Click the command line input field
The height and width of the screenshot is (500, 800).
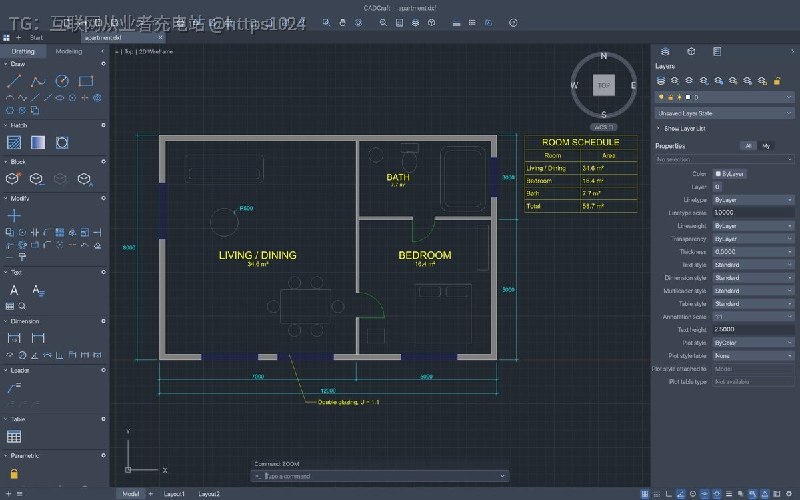point(380,476)
